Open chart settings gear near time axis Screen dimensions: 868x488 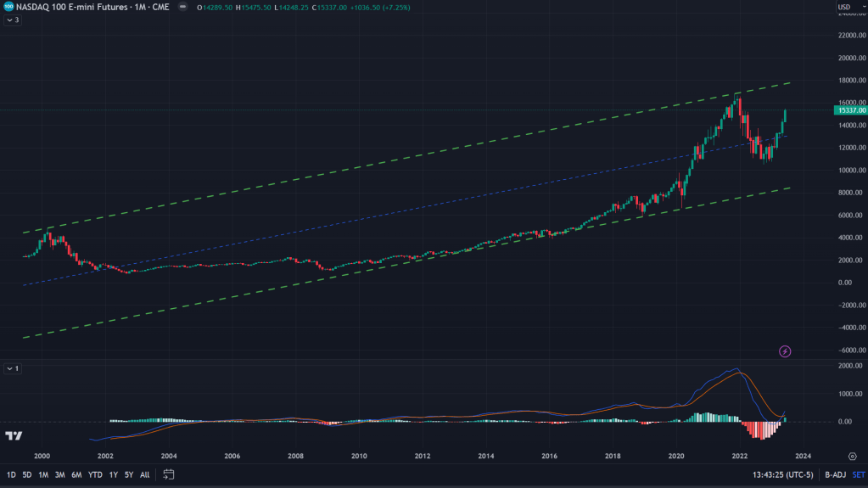pyautogui.click(x=852, y=456)
